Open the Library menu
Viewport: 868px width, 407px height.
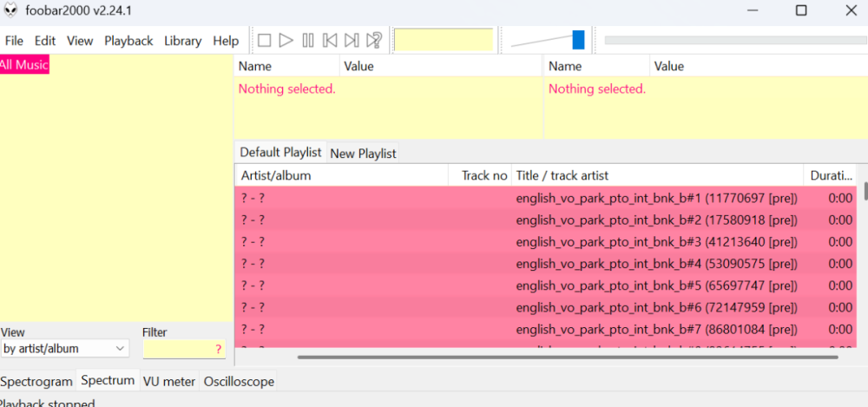coord(182,41)
